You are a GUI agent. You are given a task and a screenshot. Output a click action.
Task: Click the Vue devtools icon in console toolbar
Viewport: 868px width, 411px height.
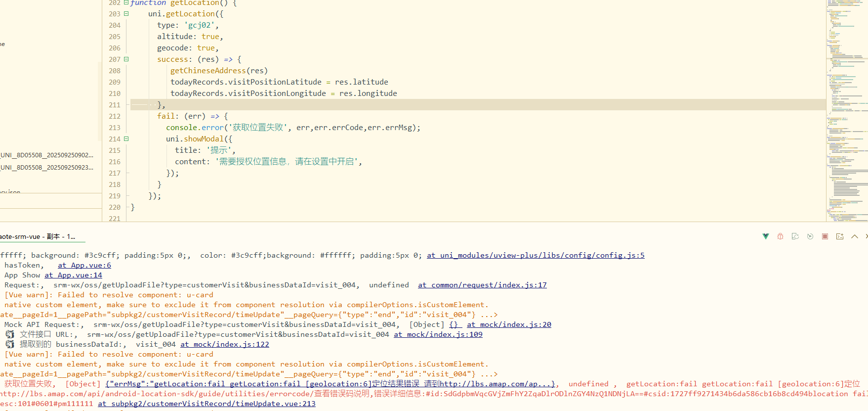click(x=765, y=236)
